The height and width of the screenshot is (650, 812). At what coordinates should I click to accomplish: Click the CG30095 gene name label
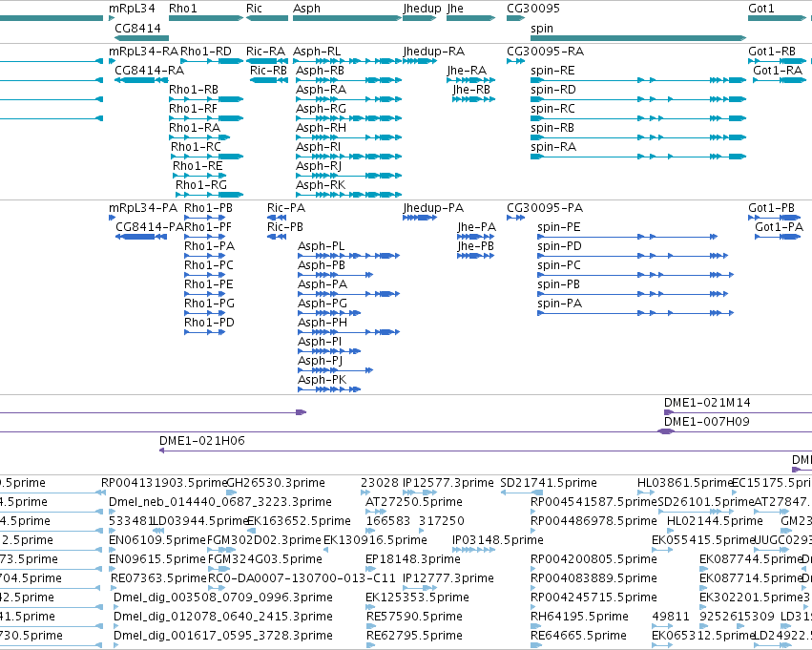point(533,9)
